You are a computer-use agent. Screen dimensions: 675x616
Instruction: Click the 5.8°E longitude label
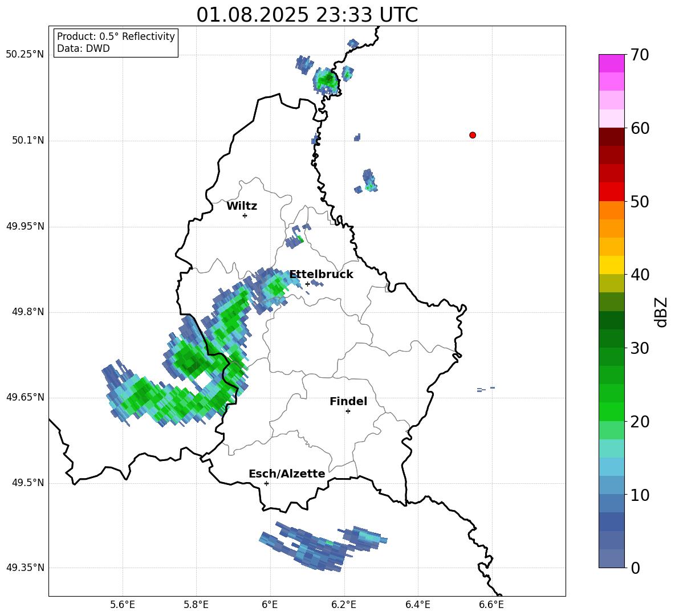[196, 605]
